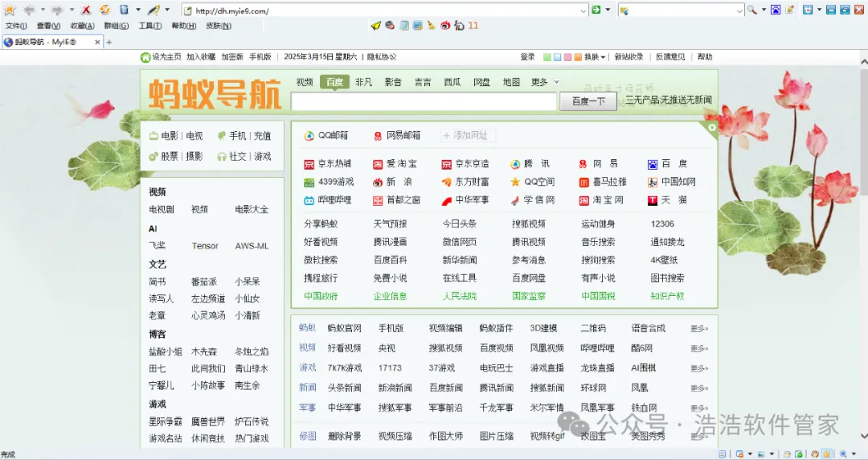Click the Baidu search input on the page
Viewport: 868px width, 460px height.
[x=424, y=101]
